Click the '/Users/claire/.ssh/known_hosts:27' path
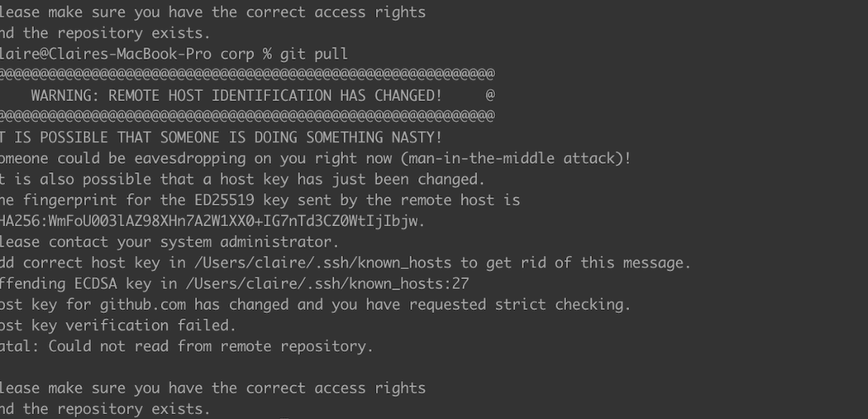The height and width of the screenshot is (419, 868). [329, 283]
